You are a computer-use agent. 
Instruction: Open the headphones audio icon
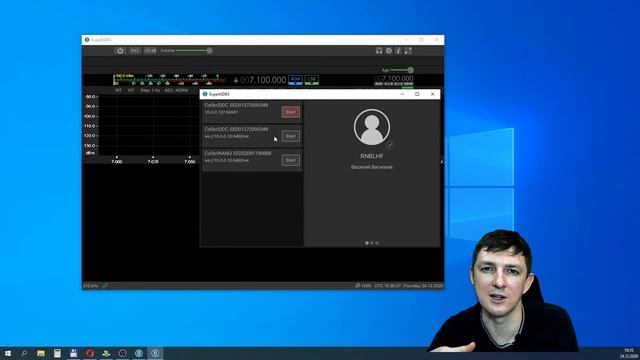(x=379, y=51)
